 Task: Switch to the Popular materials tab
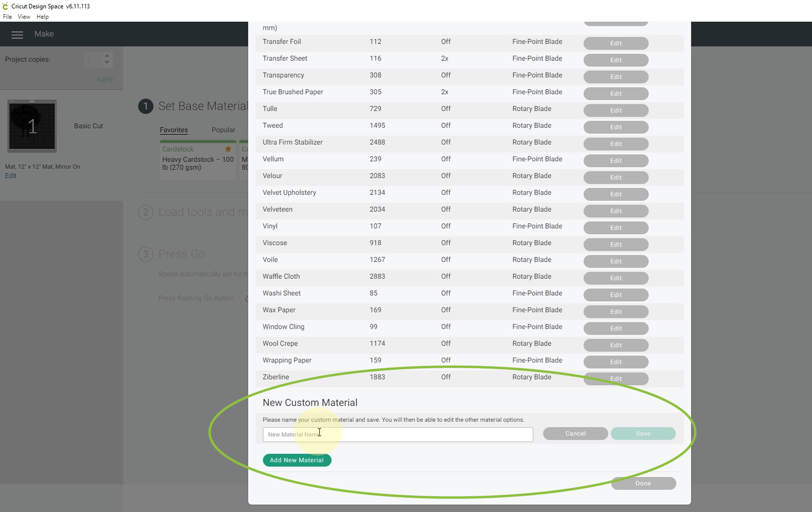(223, 130)
